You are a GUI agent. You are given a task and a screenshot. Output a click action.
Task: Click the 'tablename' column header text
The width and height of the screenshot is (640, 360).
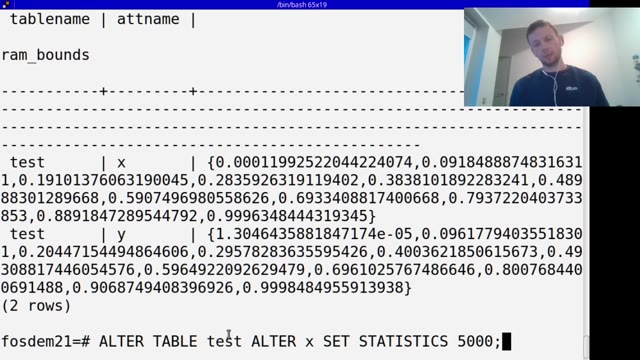[x=50, y=19]
